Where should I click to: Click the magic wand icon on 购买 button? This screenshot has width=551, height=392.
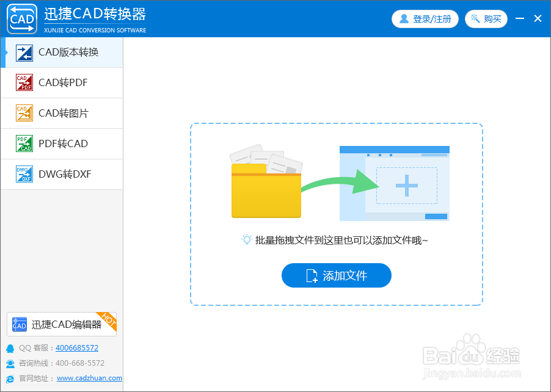475,18
